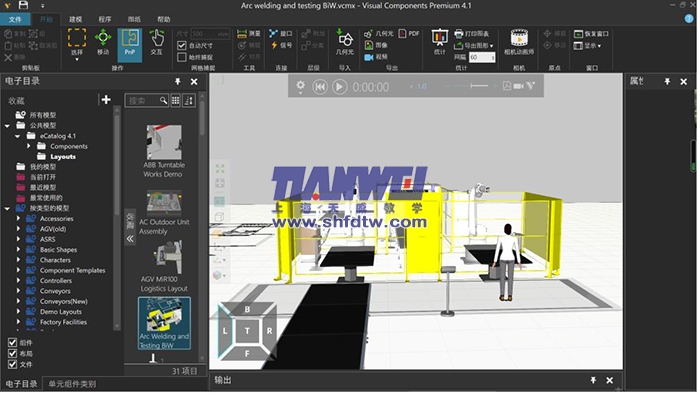Click the simulation settings gear icon
The image size is (700, 395).
coord(300,86)
